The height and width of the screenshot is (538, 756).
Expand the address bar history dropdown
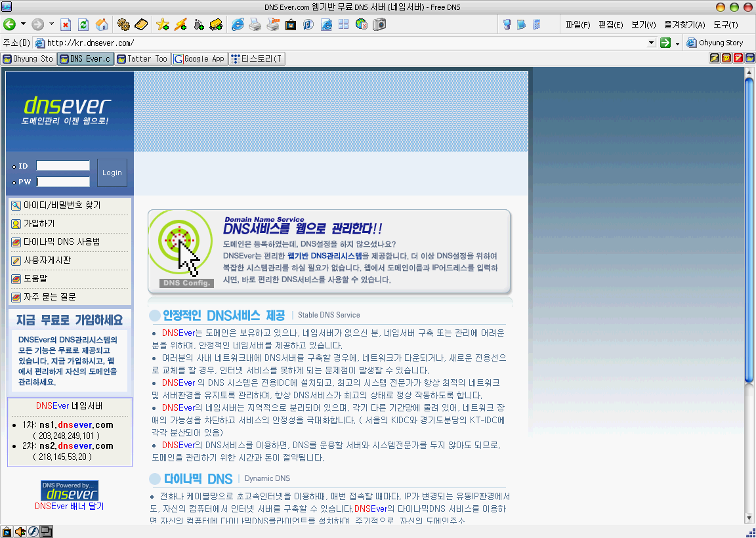[x=652, y=43]
